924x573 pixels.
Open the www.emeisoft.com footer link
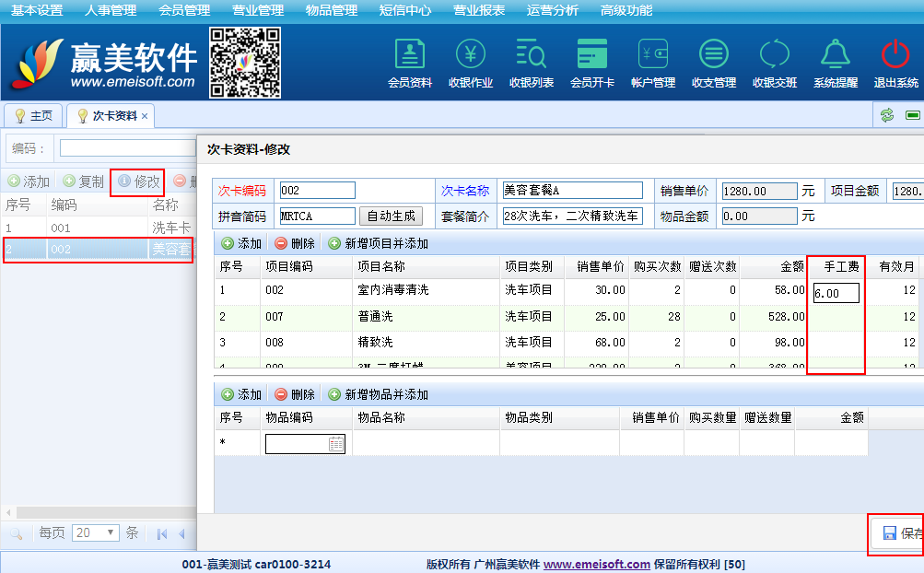(596, 564)
